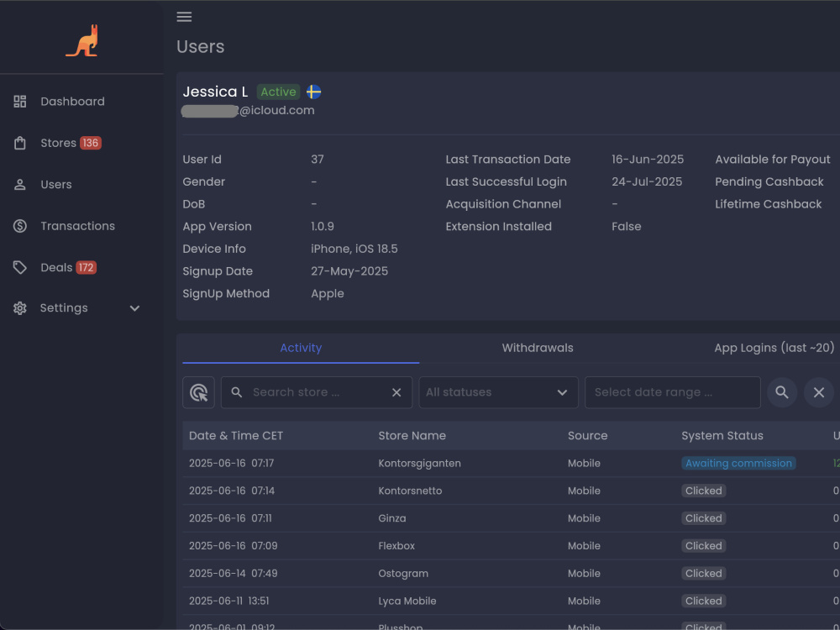This screenshot has width=840, height=630.
Task: Click the Deals tag icon
Action: pos(20,267)
